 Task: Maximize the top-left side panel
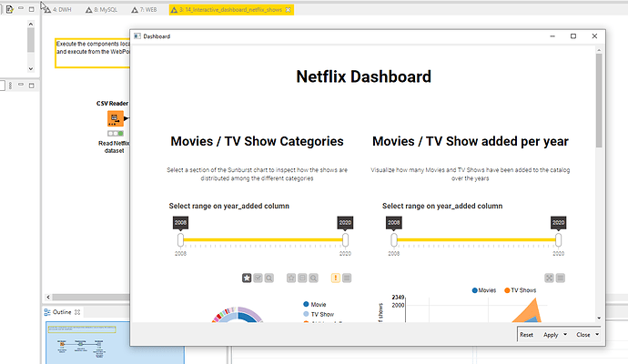(x=31, y=9)
